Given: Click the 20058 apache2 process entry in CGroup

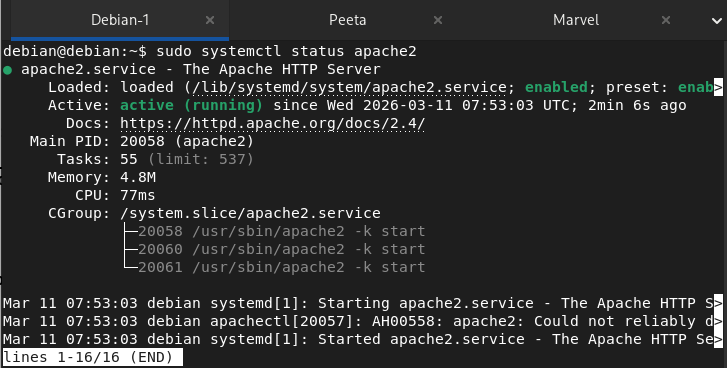Looking at the screenshot, I should [x=281, y=231].
